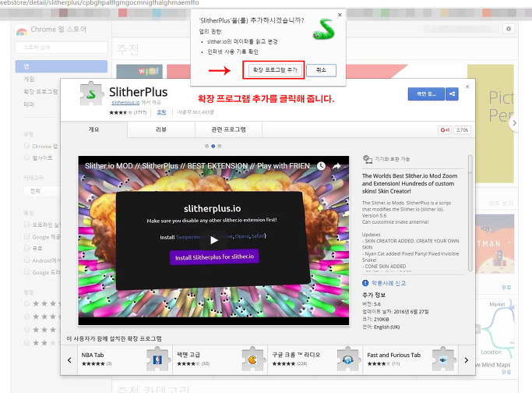Image resolution: width=532 pixels, height=393 pixels.
Task: Open the 구글 크롬 라디오 extension card
Action: pos(315,359)
